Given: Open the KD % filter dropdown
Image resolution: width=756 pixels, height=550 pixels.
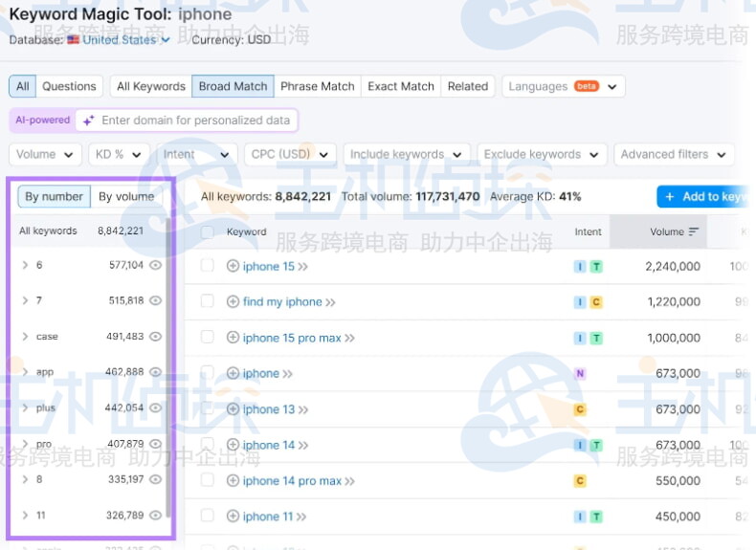Looking at the screenshot, I should pos(119,154).
